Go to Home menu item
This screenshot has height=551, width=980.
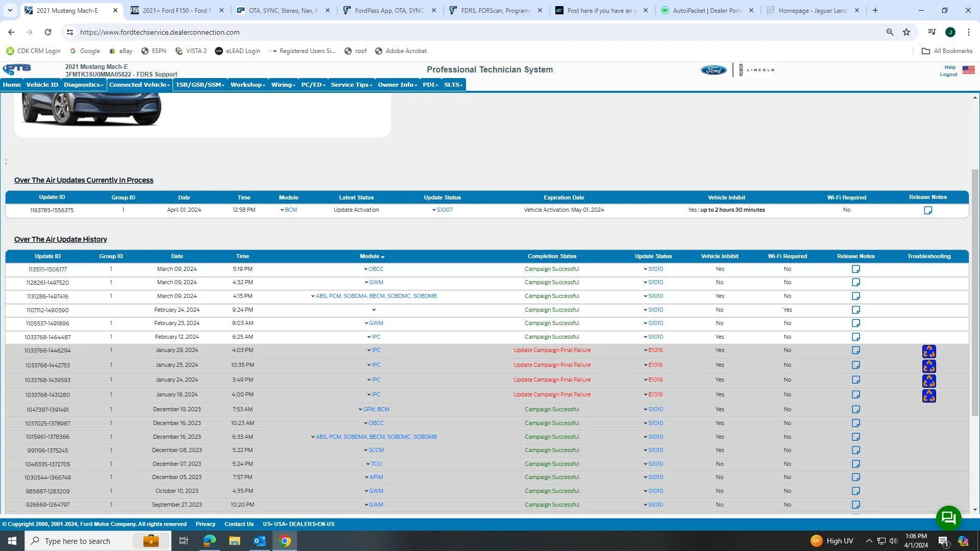12,85
